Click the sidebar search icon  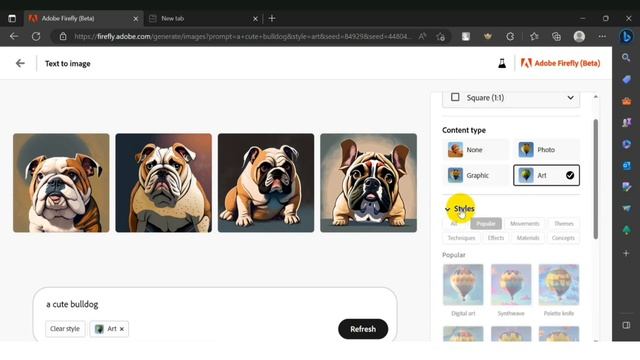point(626,58)
